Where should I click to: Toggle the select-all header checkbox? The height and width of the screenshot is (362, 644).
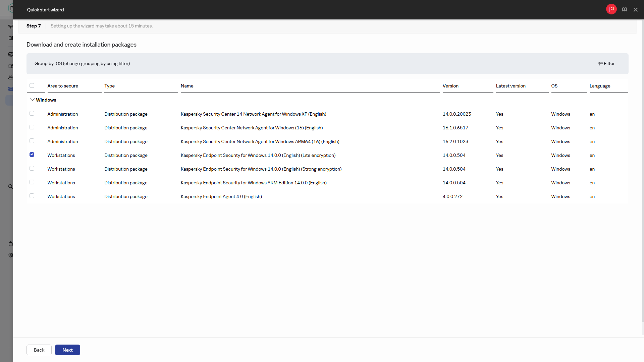pos(32,85)
